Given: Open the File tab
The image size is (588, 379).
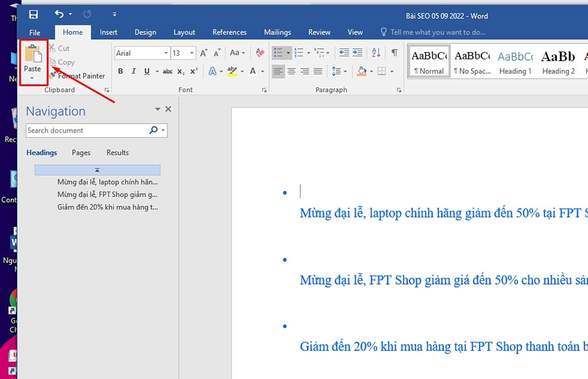Looking at the screenshot, I should [35, 32].
